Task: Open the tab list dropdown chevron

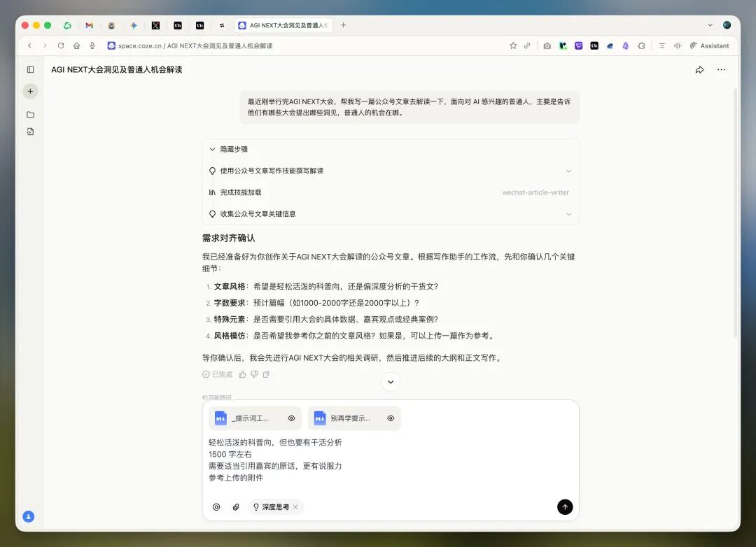Action: point(710,25)
